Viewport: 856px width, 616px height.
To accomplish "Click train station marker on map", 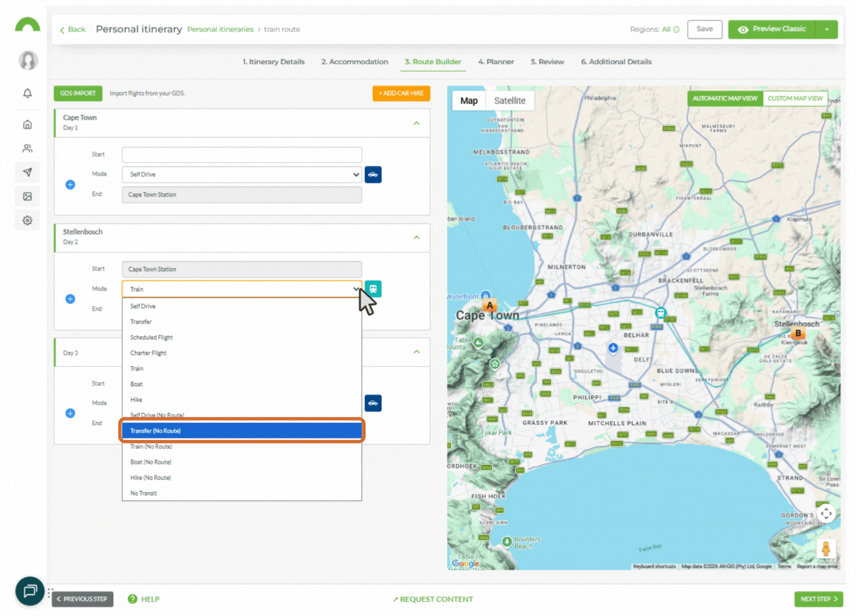I will 661,313.
